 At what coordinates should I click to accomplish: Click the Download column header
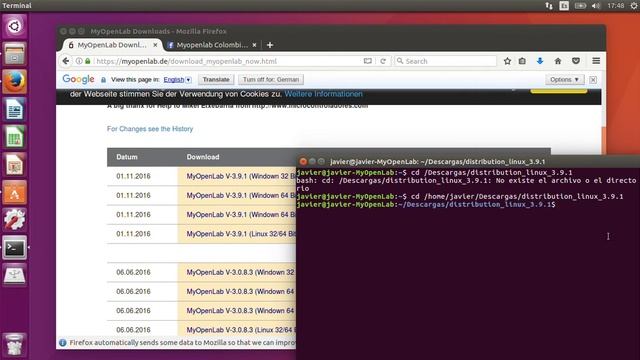pyautogui.click(x=203, y=157)
